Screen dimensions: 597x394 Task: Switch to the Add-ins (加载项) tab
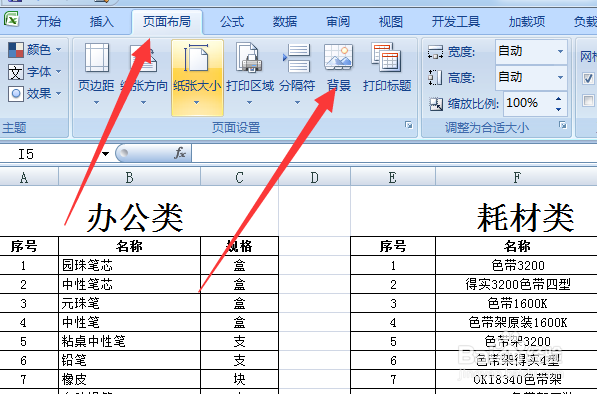(527, 22)
